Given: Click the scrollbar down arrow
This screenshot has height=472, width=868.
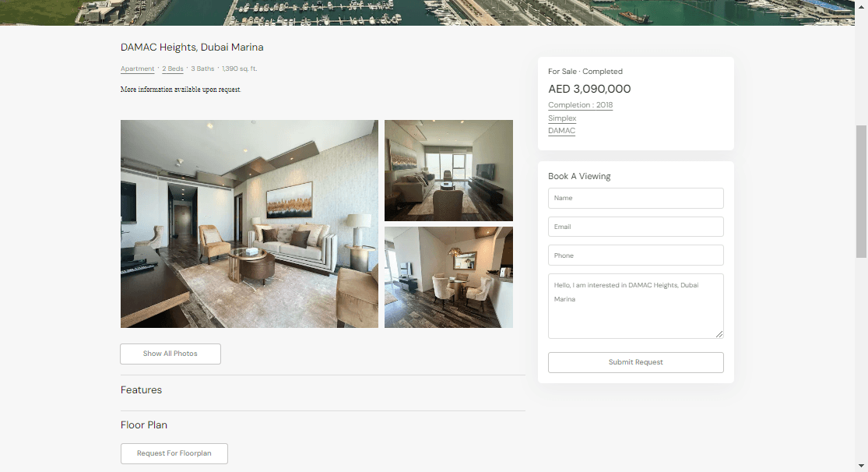Looking at the screenshot, I should 861,466.
